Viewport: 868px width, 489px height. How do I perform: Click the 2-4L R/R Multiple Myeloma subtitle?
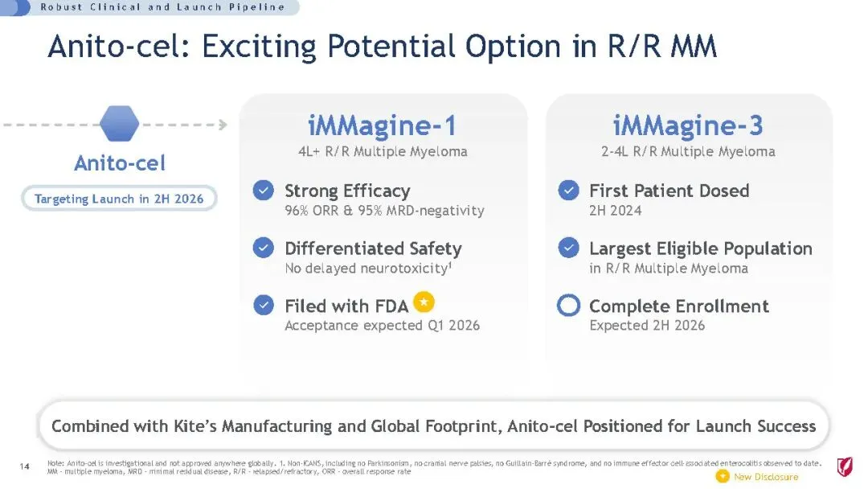(688, 152)
